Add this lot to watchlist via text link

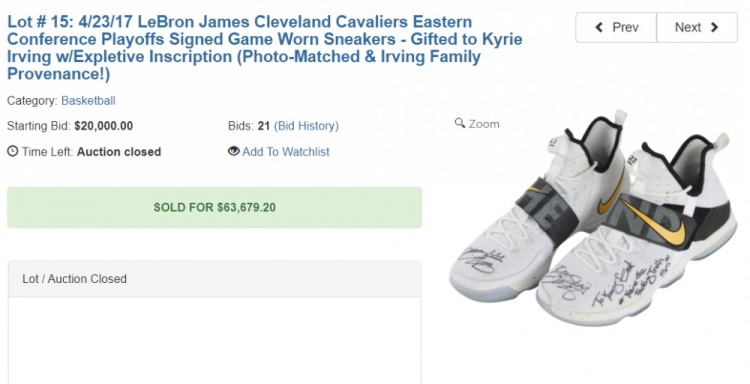coord(286,152)
